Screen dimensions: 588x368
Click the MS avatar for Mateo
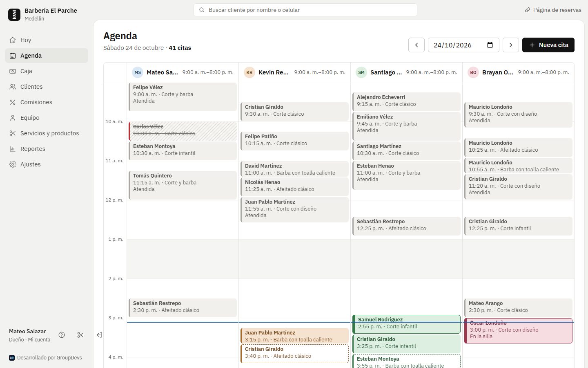pos(138,72)
